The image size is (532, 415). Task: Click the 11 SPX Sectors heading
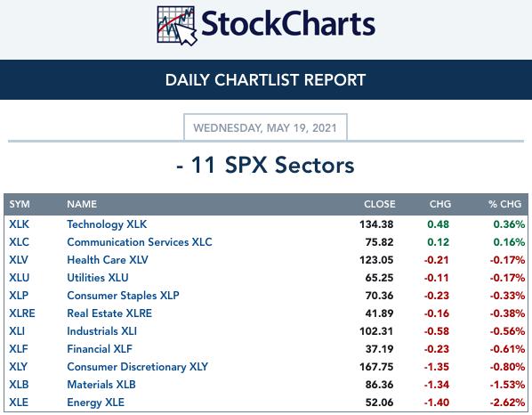(265, 165)
